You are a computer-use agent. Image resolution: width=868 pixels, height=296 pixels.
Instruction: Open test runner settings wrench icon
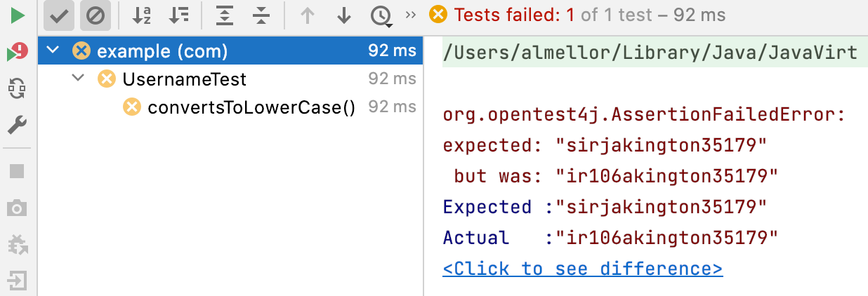[17, 126]
